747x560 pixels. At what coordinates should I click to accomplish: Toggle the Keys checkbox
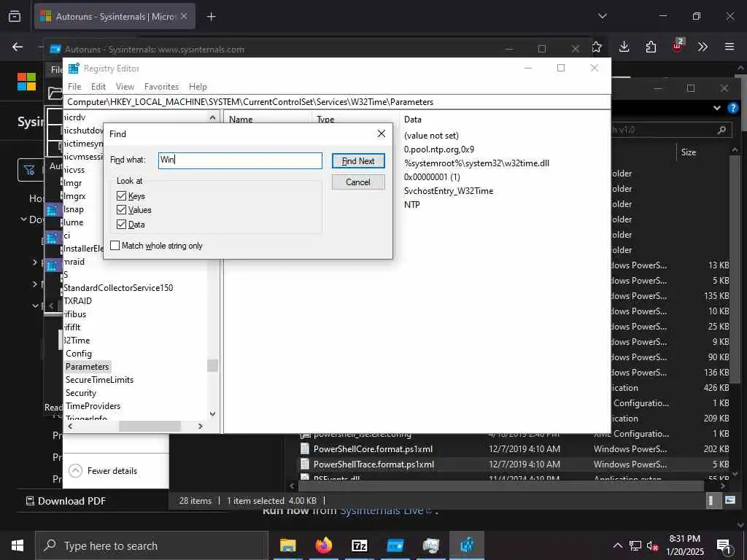[121, 195]
